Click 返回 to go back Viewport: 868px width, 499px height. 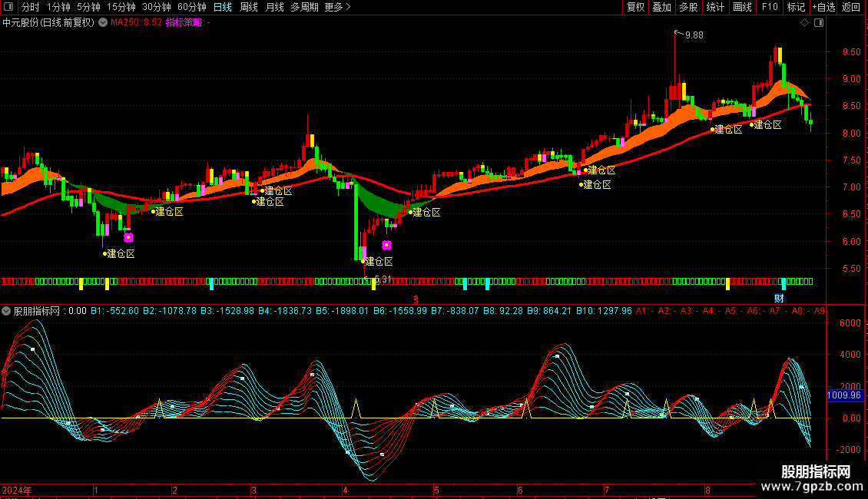point(851,7)
